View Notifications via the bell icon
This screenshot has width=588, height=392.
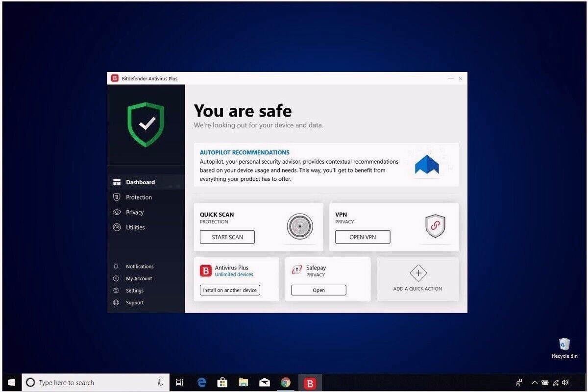click(x=116, y=266)
